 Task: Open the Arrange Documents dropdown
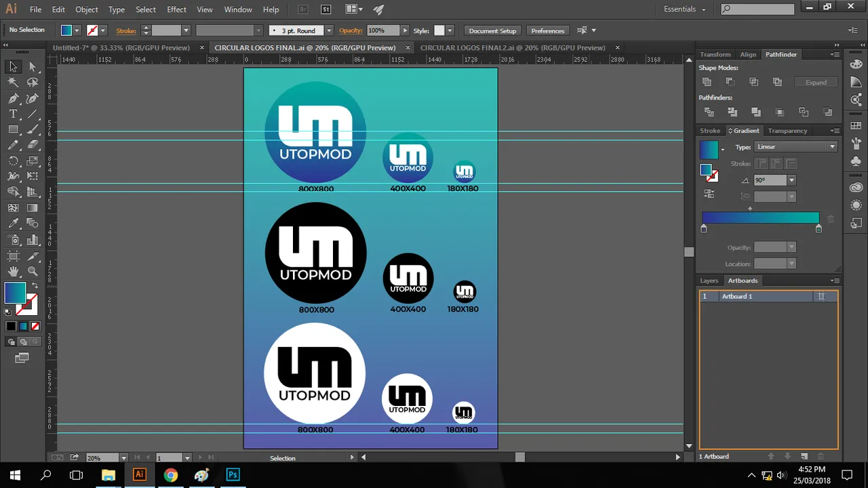pyautogui.click(x=354, y=9)
